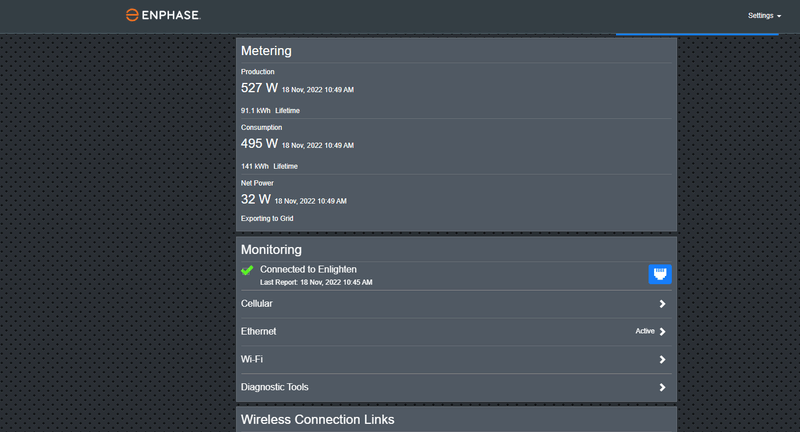Open the Wi-Fi monitoring entry
This screenshot has height=432, width=800.
252,359
